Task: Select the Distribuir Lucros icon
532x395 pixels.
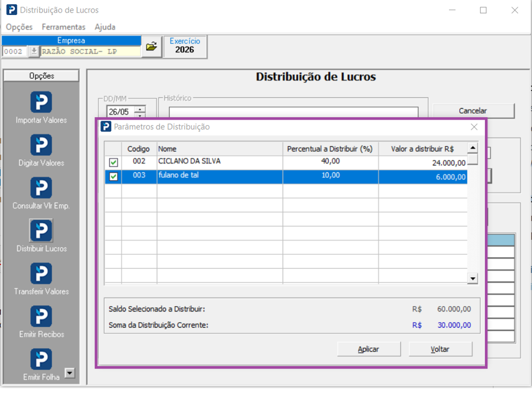Action: point(41,230)
